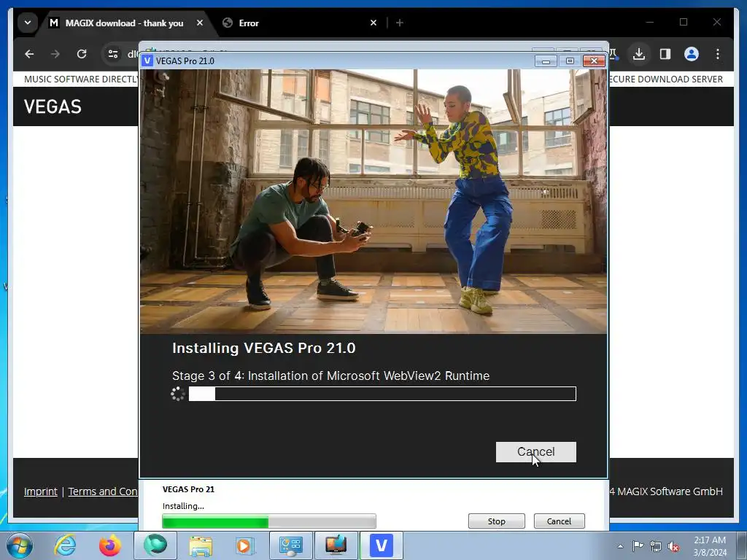Open the Terms and Conditions link

[102, 491]
